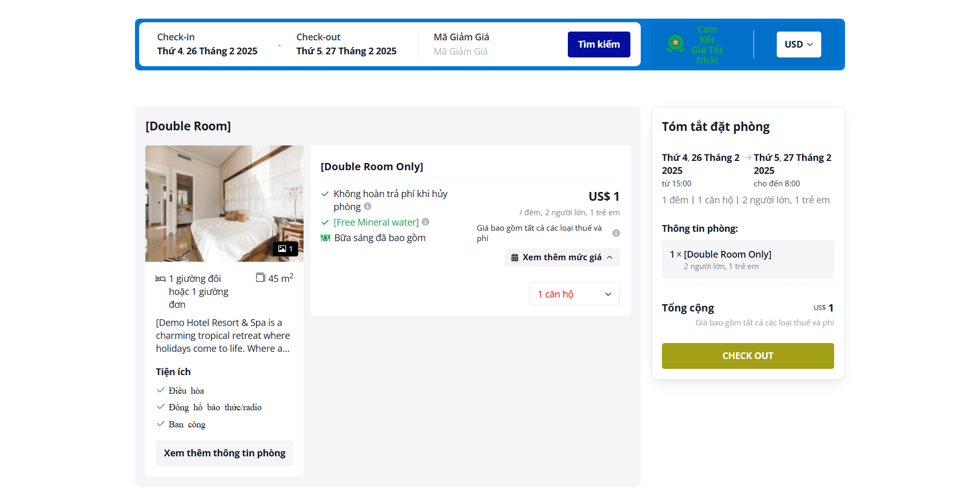Image resolution: width=980 pixels, height=491 pixels.
Task: Open the Check-out date picker
Action: point(346,45)
